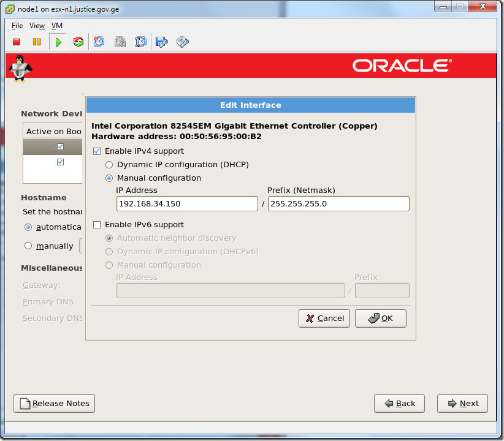Confirm interface settings with OK
This screenshot has height=441, width=504.
[380, 318]
